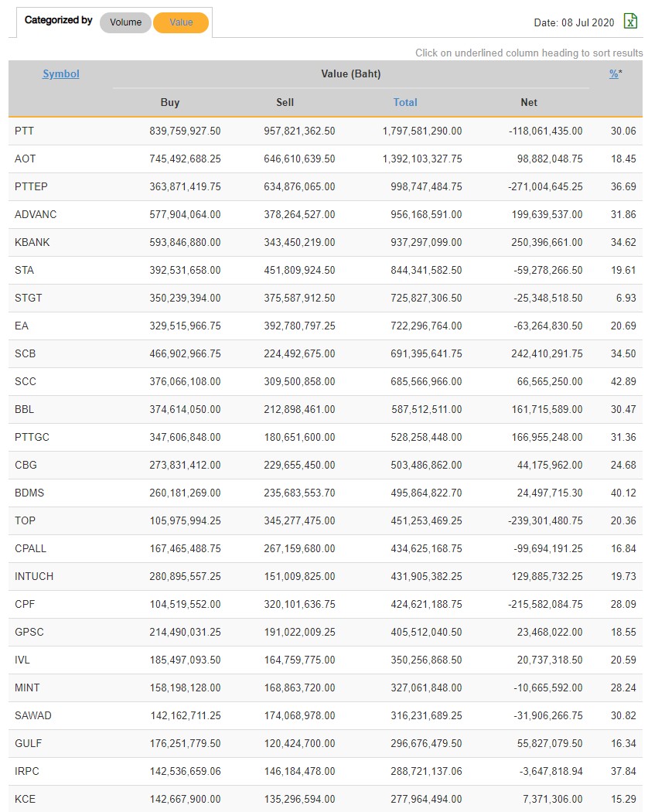Click the GULF symbol cell
Screen dimensions: 648x812
tap(29, 743)
